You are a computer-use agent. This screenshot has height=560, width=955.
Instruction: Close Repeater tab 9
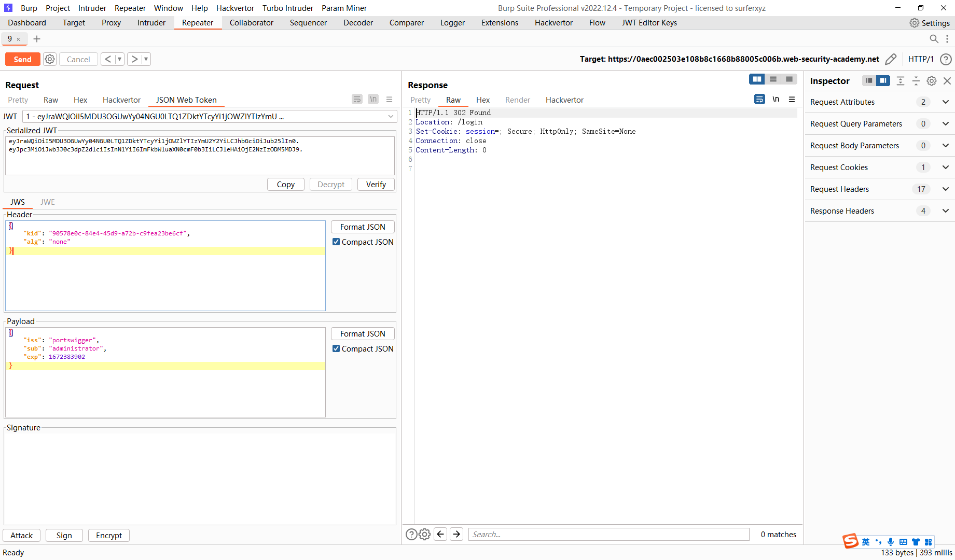[19, 39]
